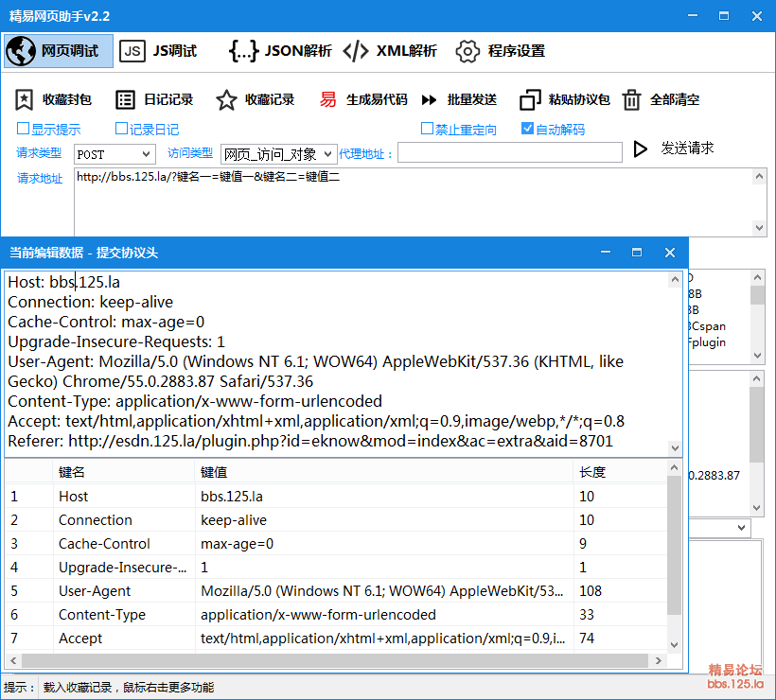
Task: Click the 收藏封包 bookmark icon
Action: click(x=25, y=99)
